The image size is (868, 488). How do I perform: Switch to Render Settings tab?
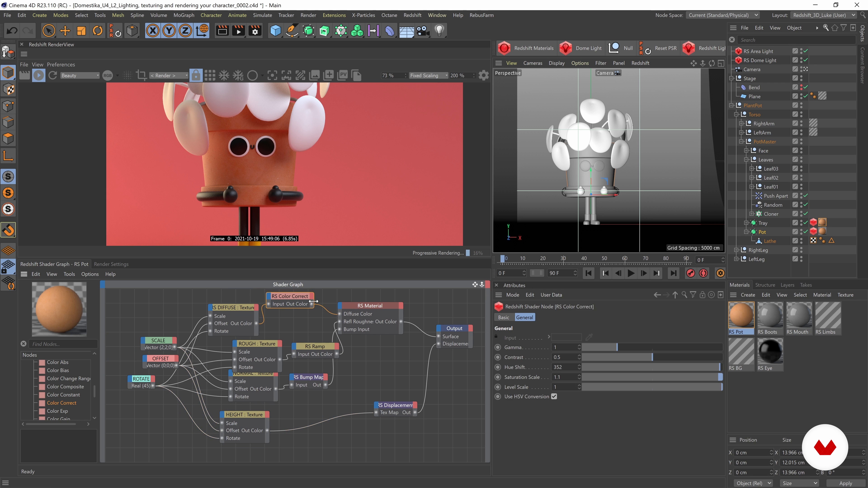111,264
